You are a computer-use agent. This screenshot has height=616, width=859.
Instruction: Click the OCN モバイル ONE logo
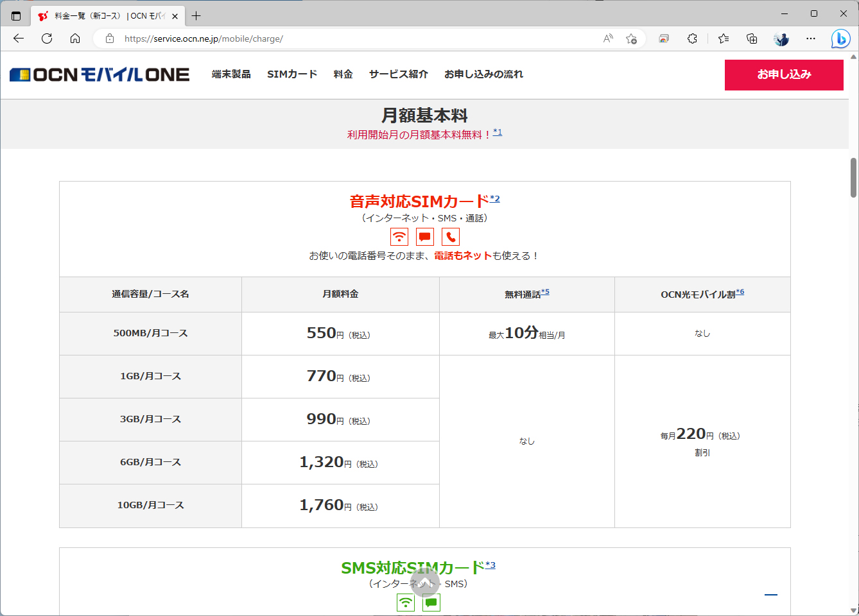[100, 74]
